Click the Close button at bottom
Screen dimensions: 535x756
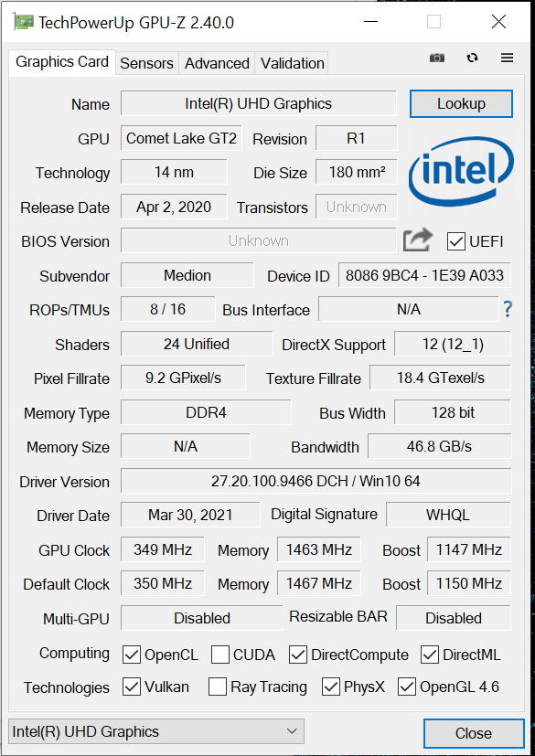474,733
